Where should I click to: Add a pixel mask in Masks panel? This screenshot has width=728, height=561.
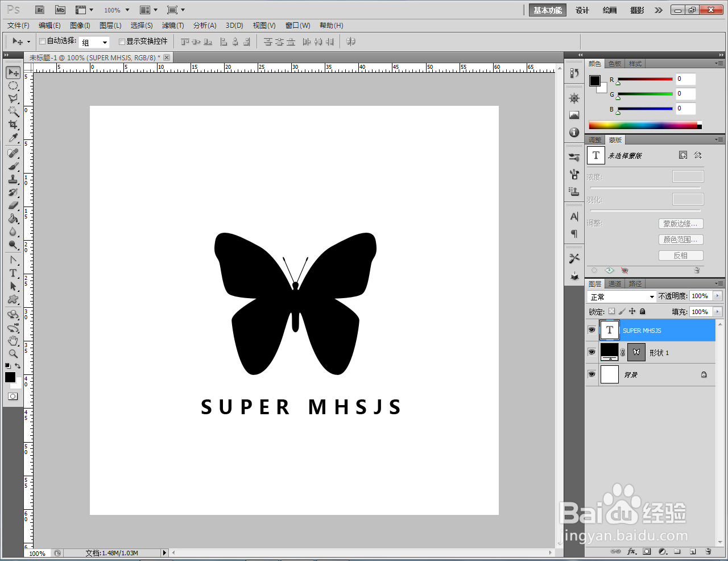[x=683, y=155]
